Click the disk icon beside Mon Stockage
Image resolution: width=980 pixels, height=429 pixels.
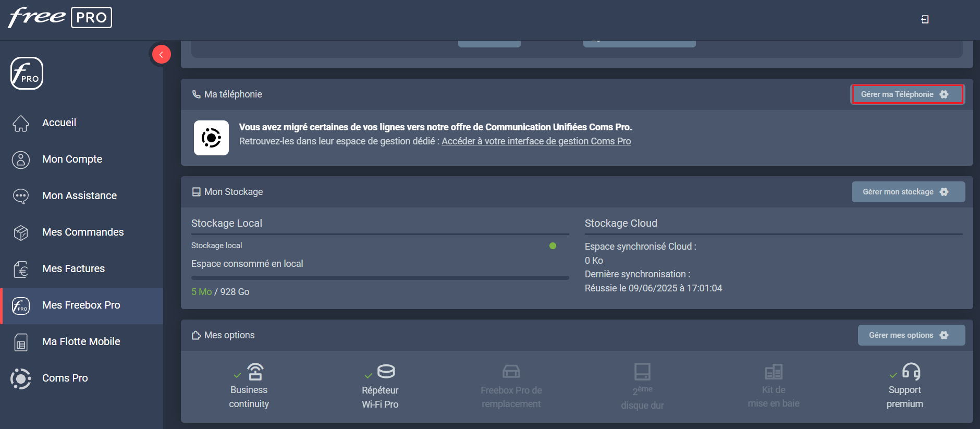(x=197, y=192)
